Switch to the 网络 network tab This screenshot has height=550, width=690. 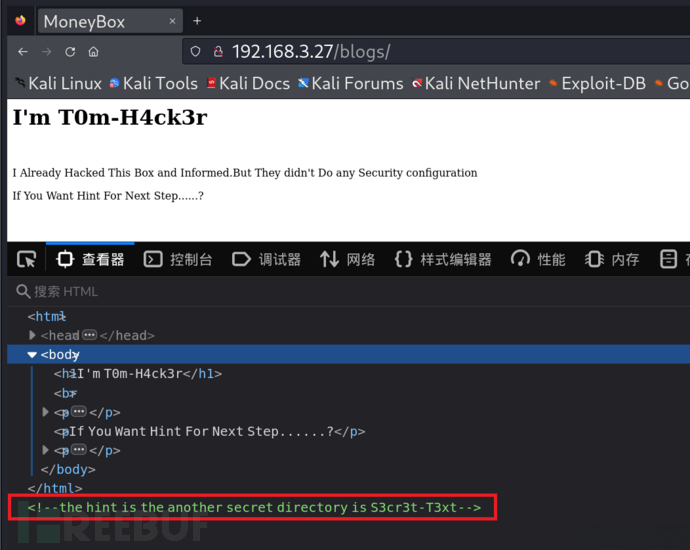tap(348, 259)
